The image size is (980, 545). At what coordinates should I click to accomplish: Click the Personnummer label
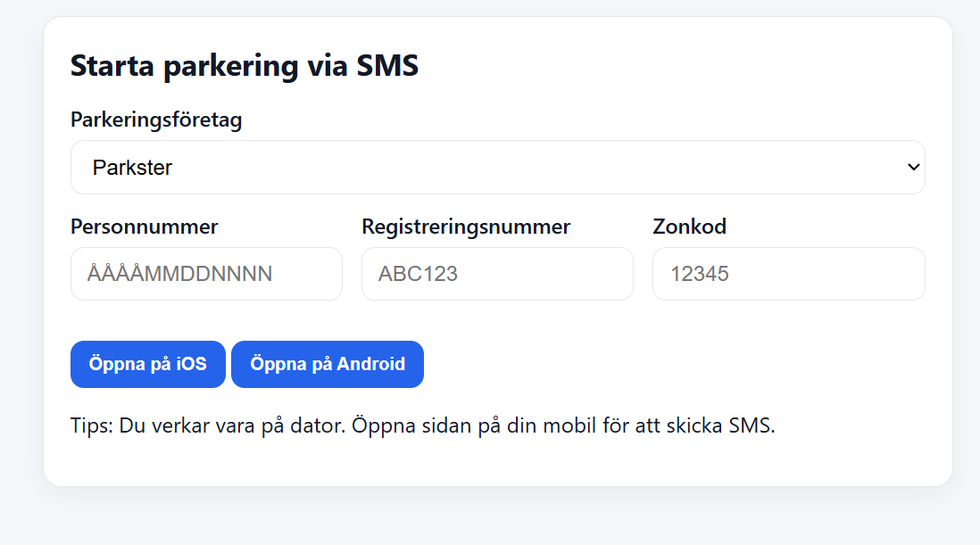click(x=144, y=227)
